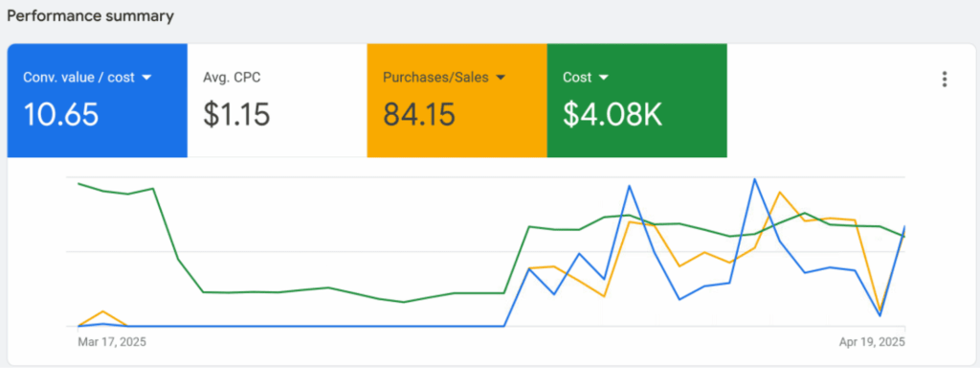Open the Cost metric dropdown
This screenshot has width=980, height=368.
603,78
